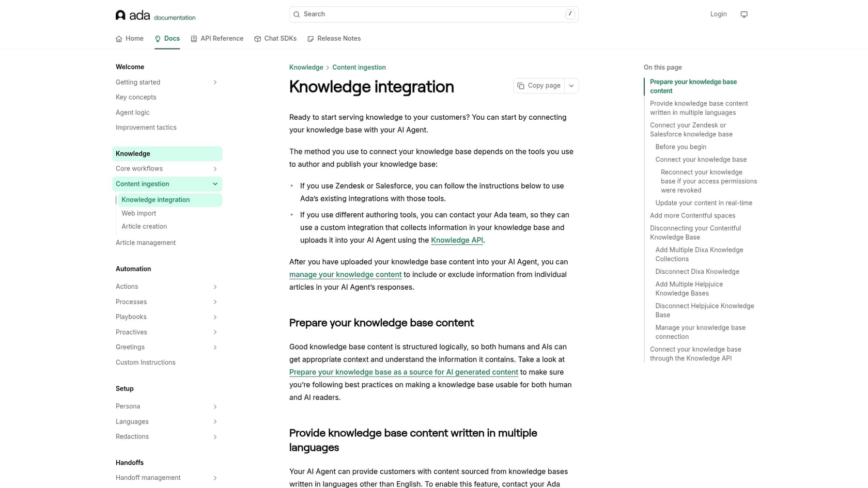The height and width of the screenshot is (488, 868).
Task: Click the Ada logo icon
Action: pos(120,15)
